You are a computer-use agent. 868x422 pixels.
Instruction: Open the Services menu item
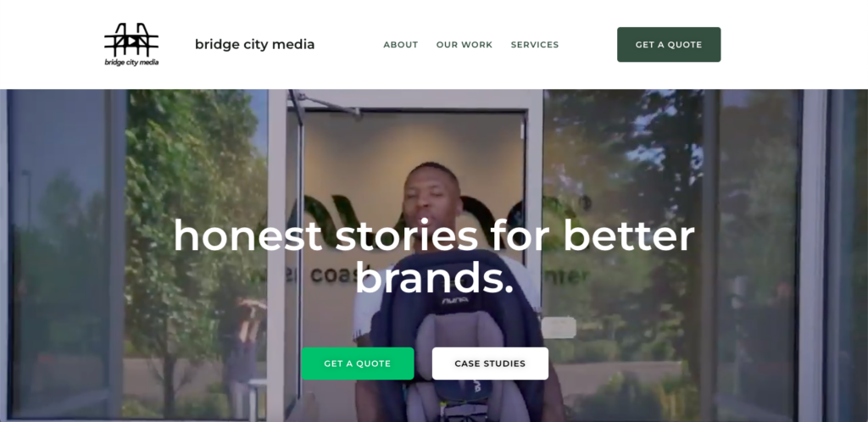(535, 45)
